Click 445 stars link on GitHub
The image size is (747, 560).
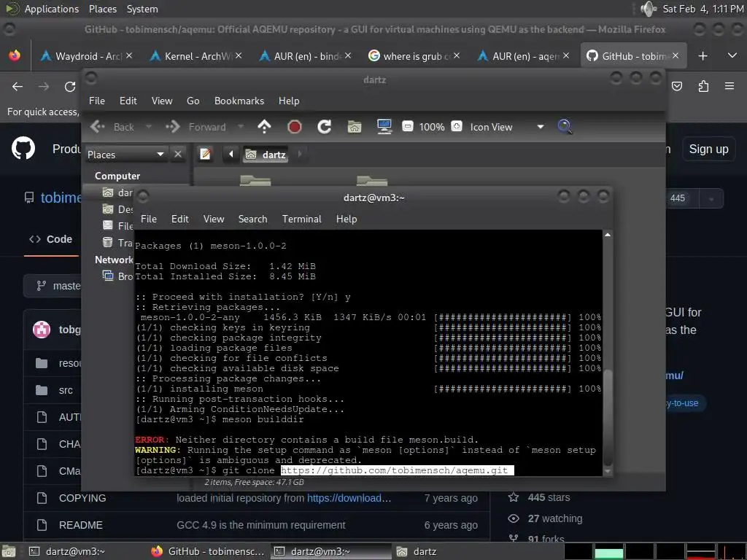549,497
